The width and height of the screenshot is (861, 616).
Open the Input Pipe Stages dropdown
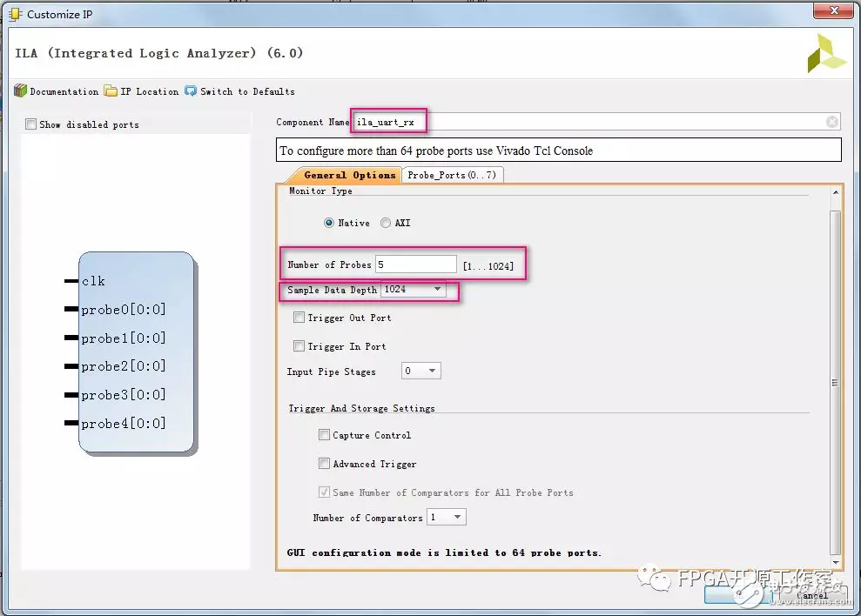tap(420, 372)
